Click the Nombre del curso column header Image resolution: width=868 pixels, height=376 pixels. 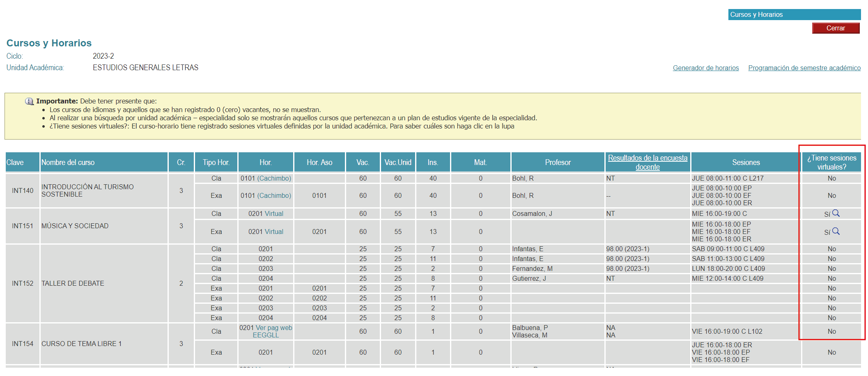pos(68,162)
